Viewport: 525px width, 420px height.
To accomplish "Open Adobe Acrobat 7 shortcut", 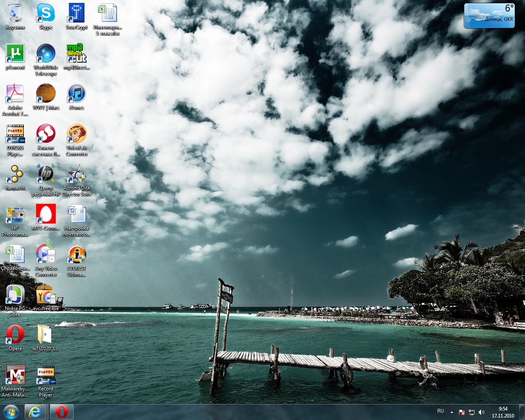I will pyautogui.click(x=15, y=100).
